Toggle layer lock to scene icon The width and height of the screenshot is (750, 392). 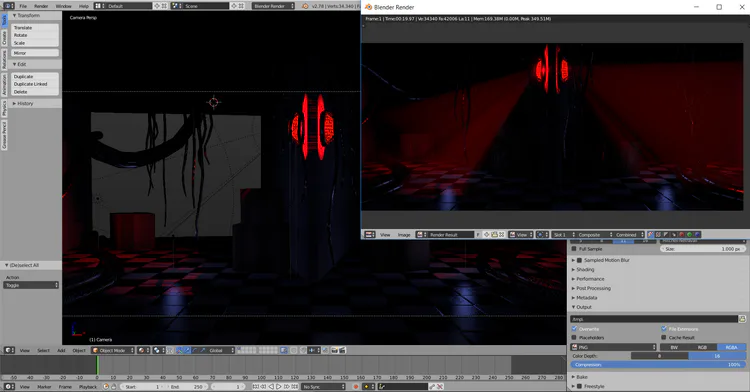tap(284, 350)
